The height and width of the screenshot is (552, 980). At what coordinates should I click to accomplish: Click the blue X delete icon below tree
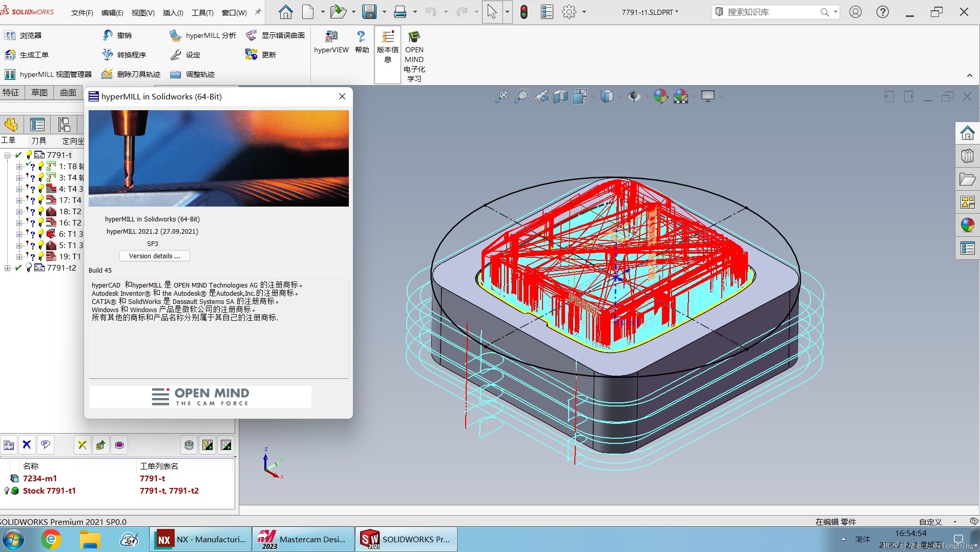(x=27, y=445)
